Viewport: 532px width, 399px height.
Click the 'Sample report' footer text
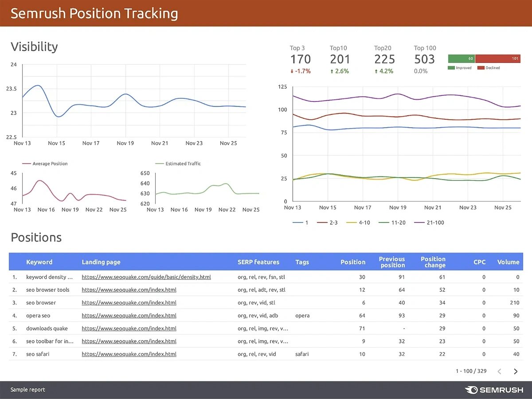point(28,390)
